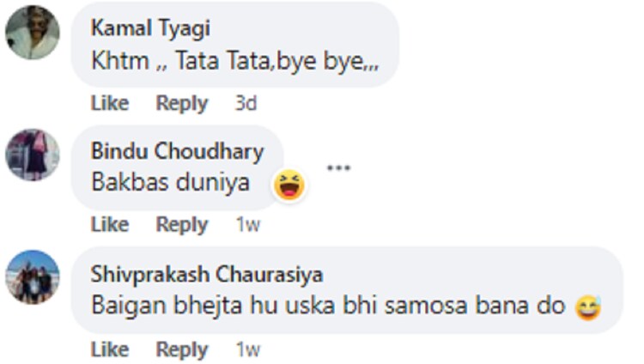Visit Bindu Choudhary's profile via name
The width and height of the screenshot is (644, 364).
pos(177,152)
